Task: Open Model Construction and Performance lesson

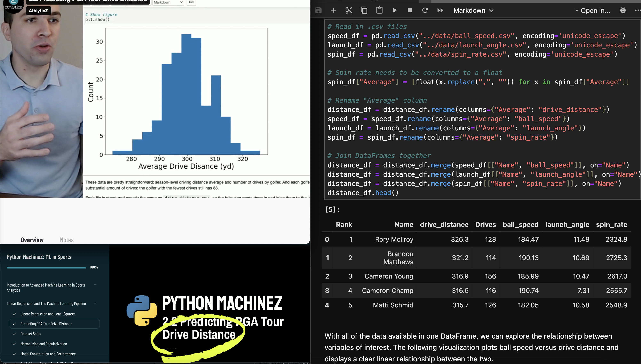Action: pyautogui.click(x=48, y=354)
